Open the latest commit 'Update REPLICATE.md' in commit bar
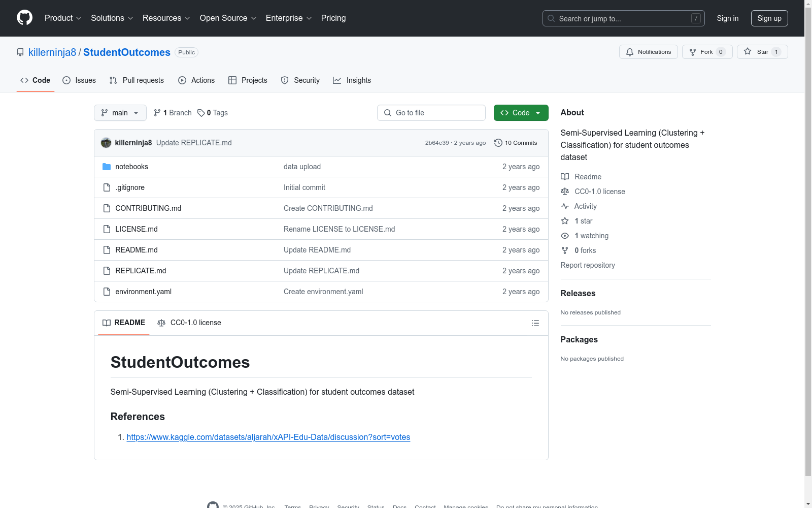 (x=194, y=143)
